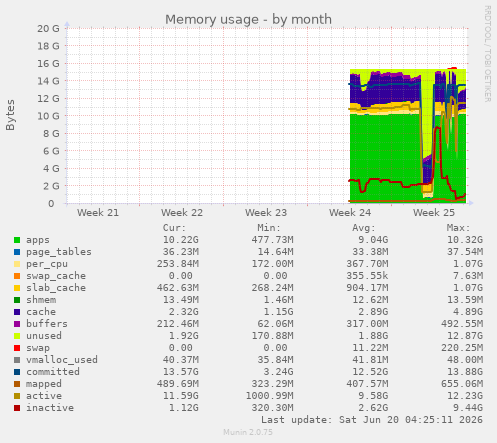Click committed current value 13.57G

coord(180,372)
